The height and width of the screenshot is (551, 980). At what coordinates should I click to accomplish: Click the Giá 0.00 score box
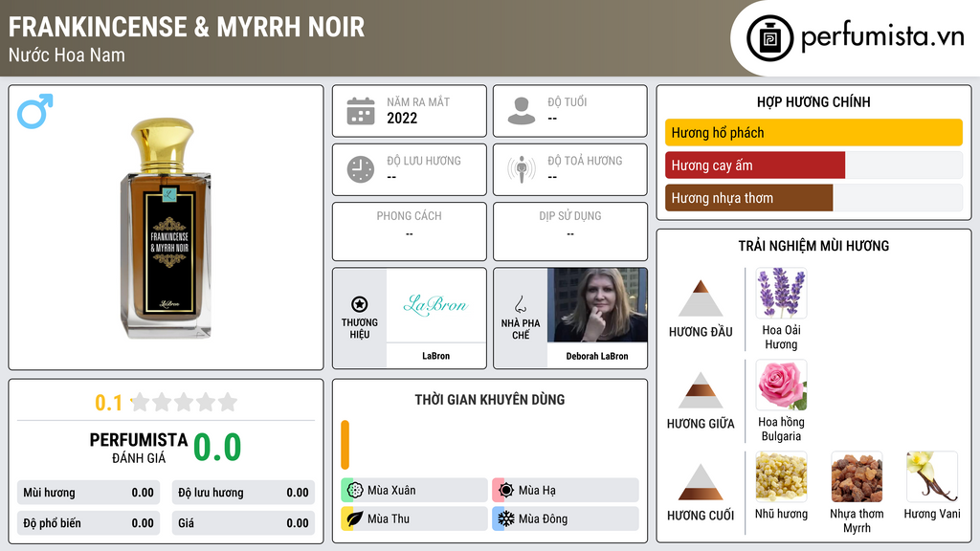(x=243, y=523)
